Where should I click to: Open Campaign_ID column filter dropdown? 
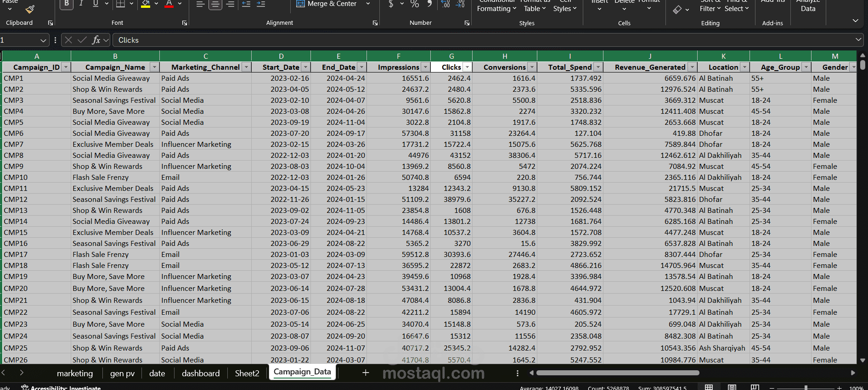pos(66,67)
